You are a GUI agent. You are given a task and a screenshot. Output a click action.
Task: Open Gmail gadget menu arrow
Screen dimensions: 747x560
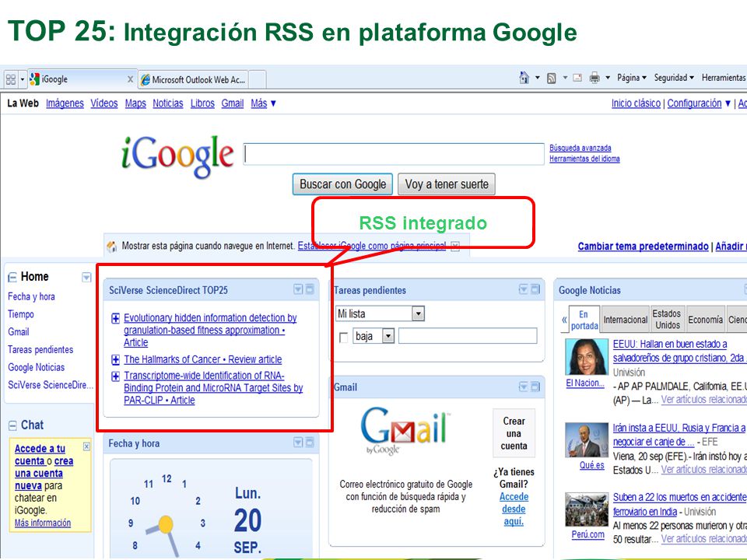tap(523, 387)
